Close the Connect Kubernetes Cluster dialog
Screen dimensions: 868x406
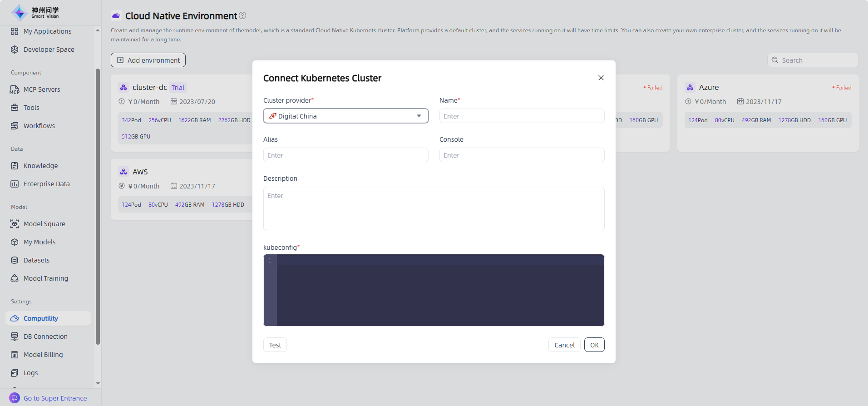tap(601, 78)
